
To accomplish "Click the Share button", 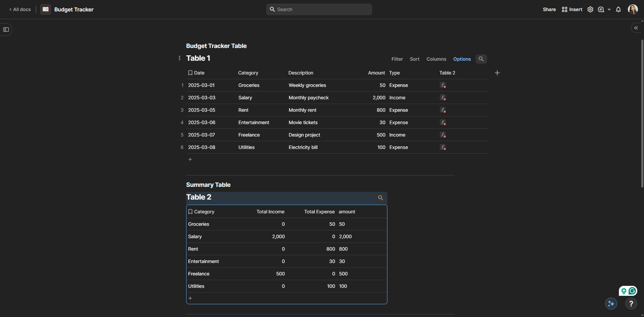I will (x=549, y=9).
